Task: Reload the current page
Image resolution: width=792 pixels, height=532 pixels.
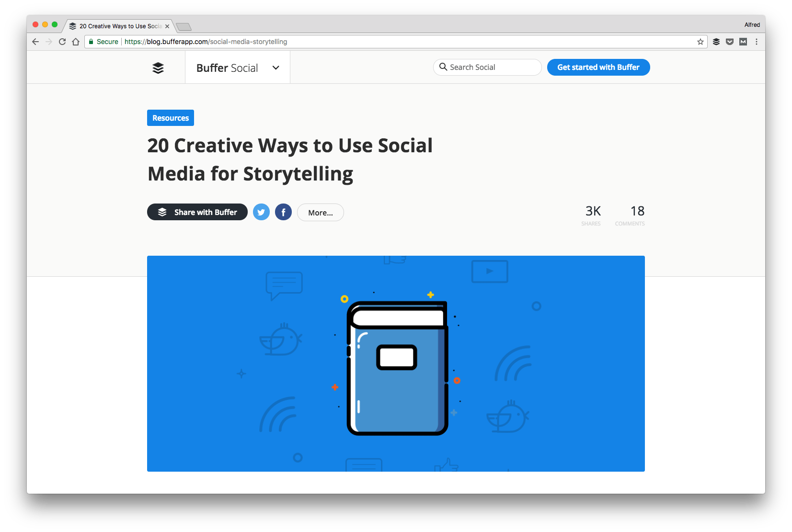Action: point(62,42)
